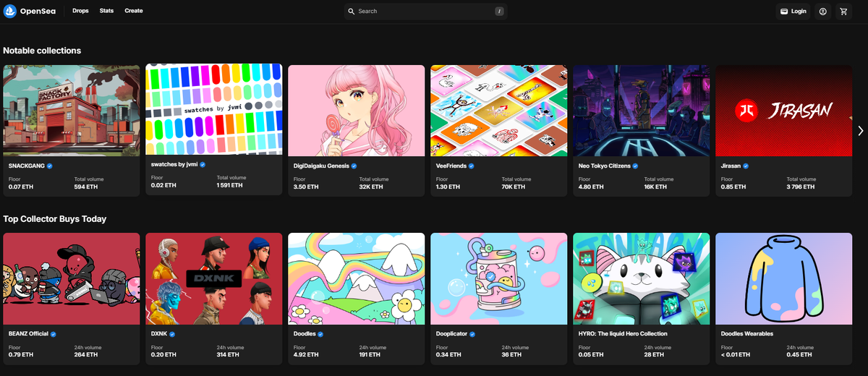Viewport: 868px width, 376px height.
Task: Open the Create menu item
Action: pyautogui.click(x=133, y=11)
